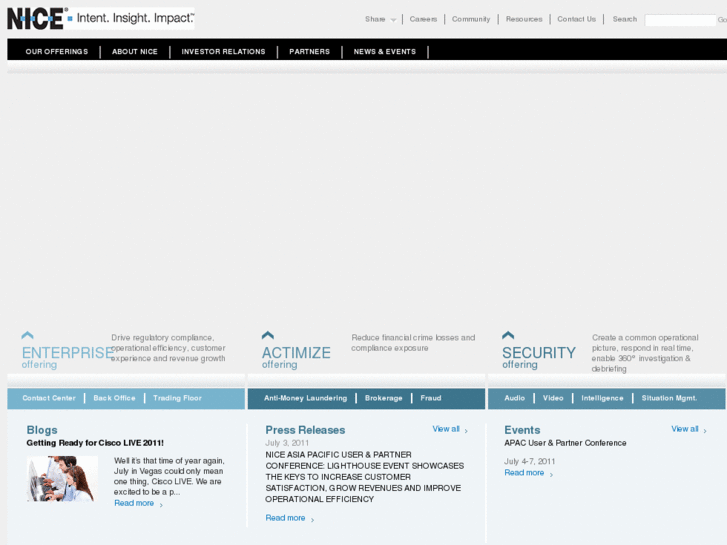
Task: Click ACTIMIZE offering heading
Action: coord(296,357)
